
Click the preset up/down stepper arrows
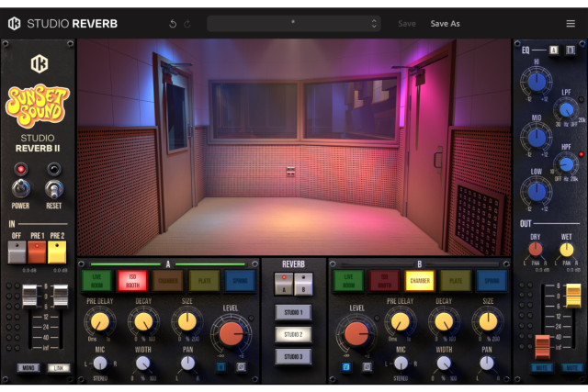[x=374, y=24]
